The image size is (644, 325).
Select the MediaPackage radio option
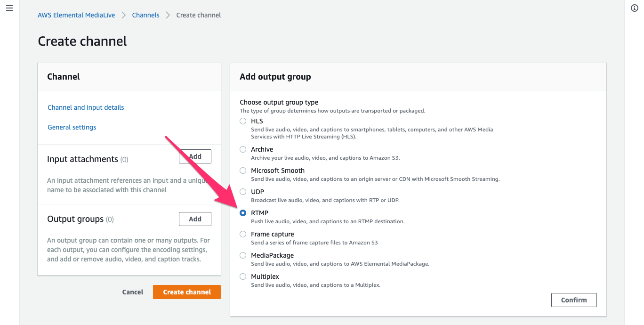point(243,255)
